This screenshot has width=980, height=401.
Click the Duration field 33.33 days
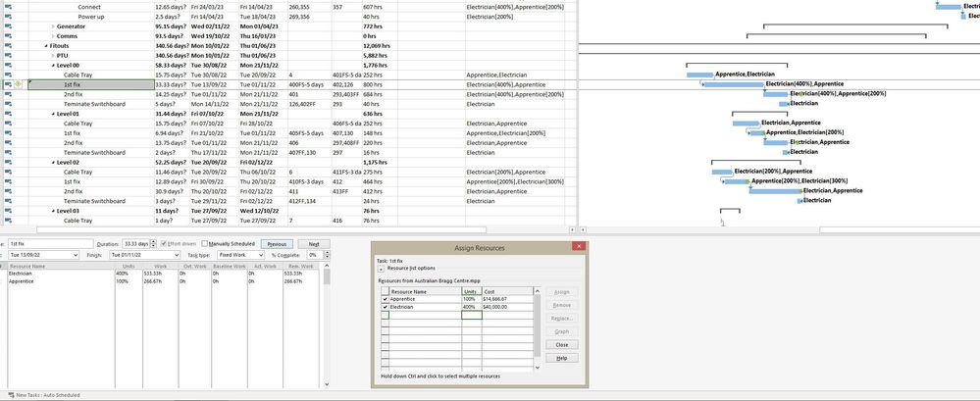[x=135, y=244]
